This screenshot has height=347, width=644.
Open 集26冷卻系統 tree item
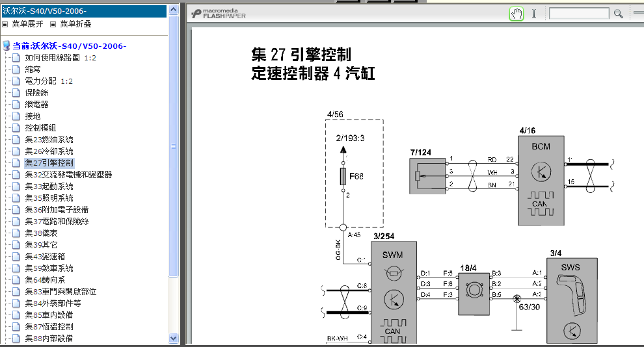pos(49,151)
